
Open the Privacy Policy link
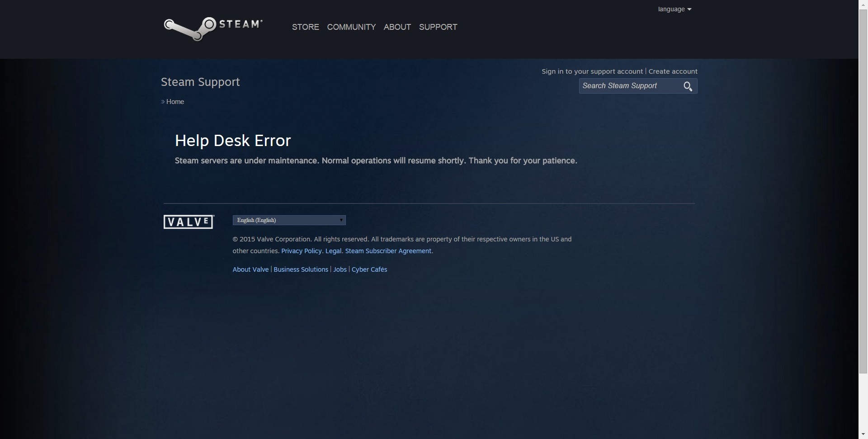click(302, 251)
